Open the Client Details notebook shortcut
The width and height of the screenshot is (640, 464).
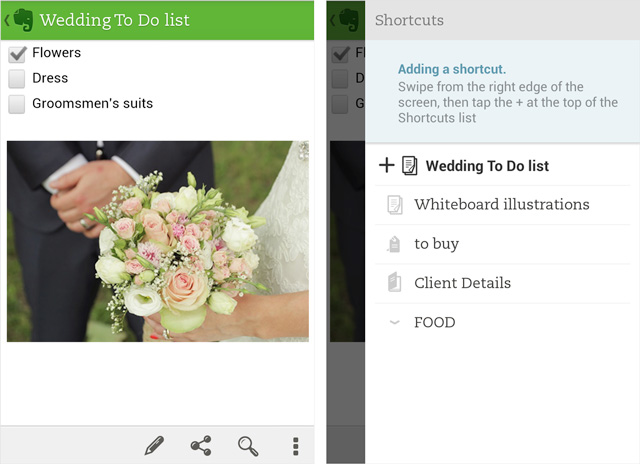[502, 283]
